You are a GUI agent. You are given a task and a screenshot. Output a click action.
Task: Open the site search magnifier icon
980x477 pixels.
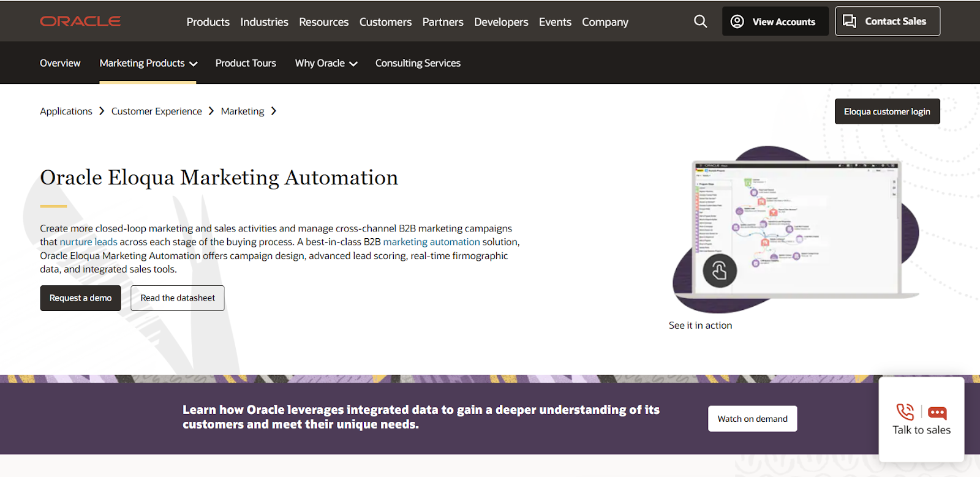click(x=701, y=21)
